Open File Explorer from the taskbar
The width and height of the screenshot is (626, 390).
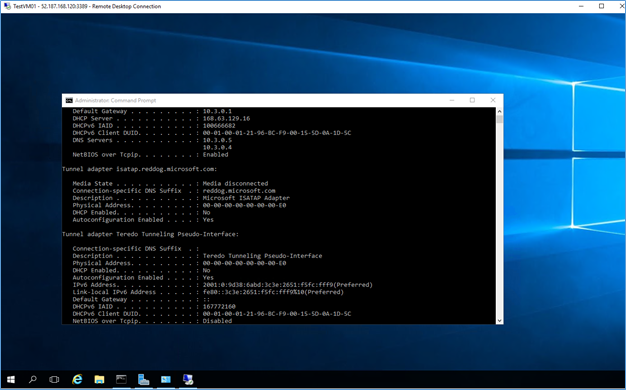(x=99, y=379)
